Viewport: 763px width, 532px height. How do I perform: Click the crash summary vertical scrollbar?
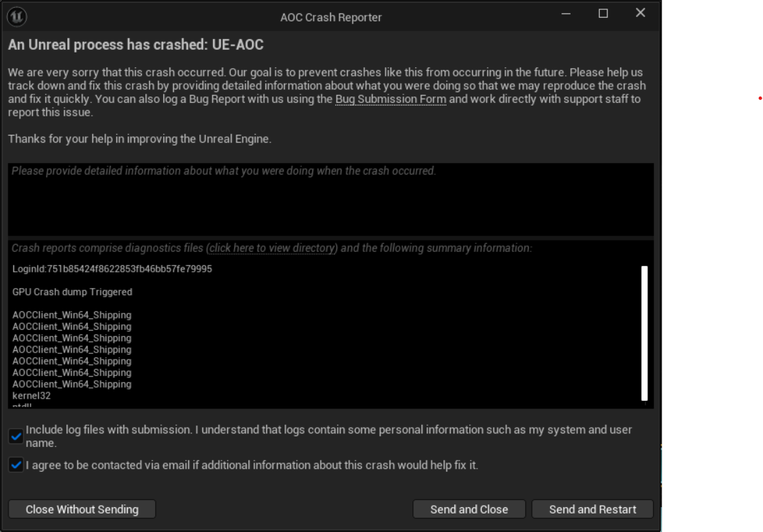(x=644, y=333)
